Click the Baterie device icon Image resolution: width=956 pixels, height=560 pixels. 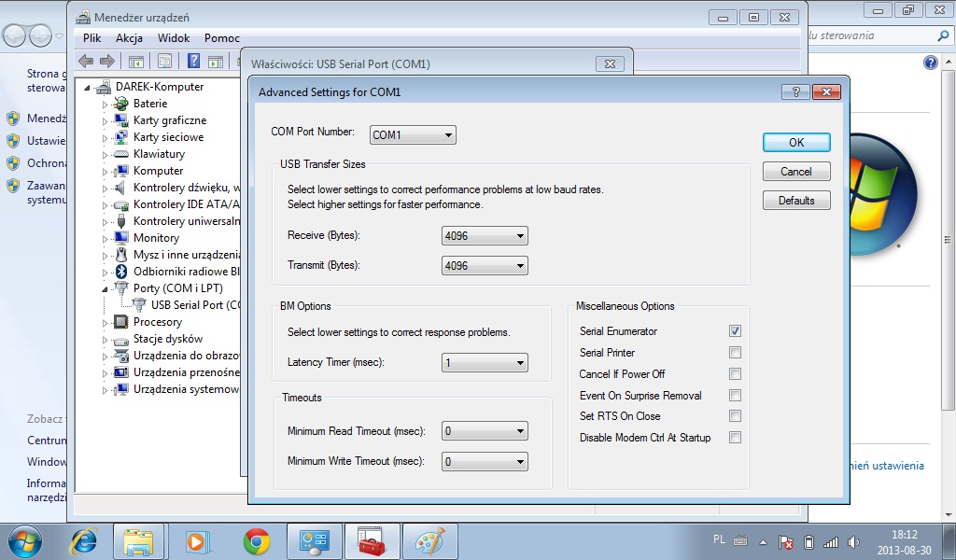[121, 105]
